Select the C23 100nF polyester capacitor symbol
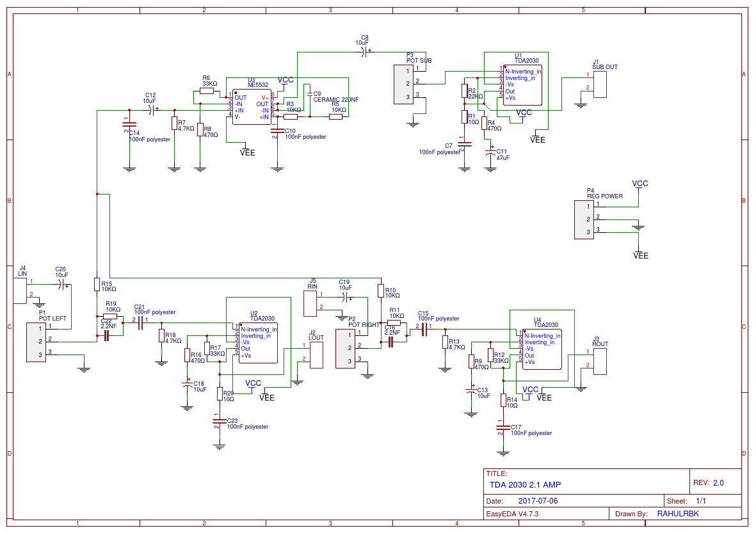This screenshot has height=533, width=756. tap(220, 421)
